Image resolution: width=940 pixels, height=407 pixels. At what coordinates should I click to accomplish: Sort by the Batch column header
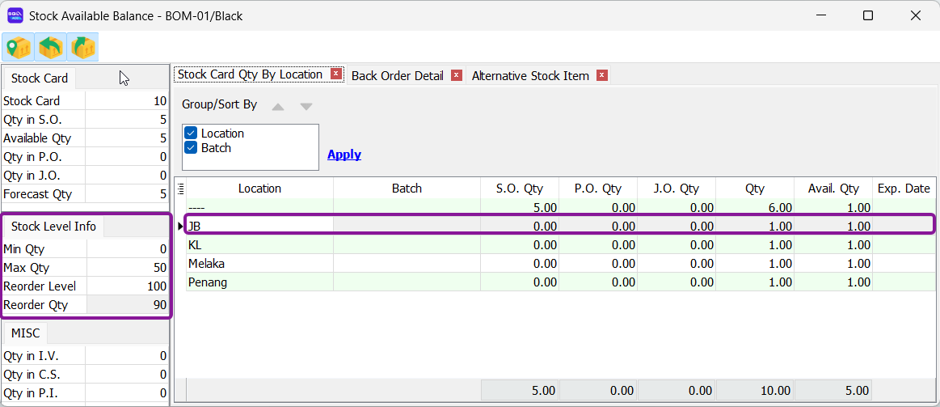tap(407, 189)
